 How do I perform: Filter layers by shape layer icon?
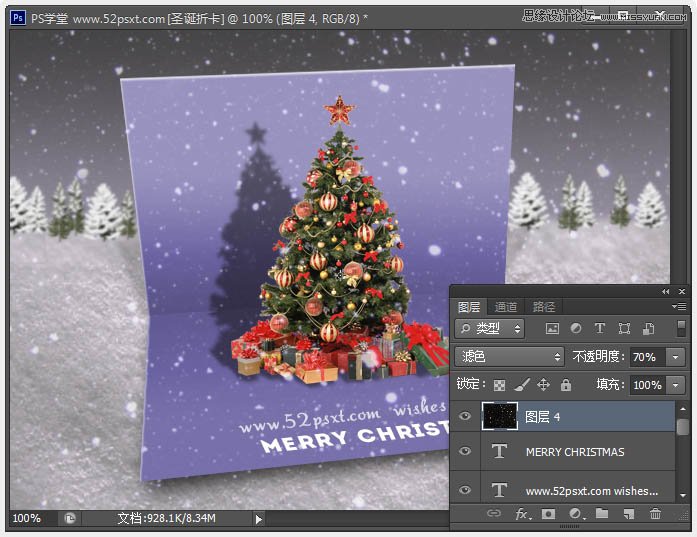tap(624, 329)
